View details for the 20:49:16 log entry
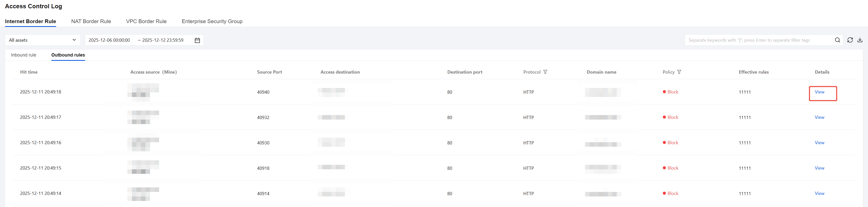Image resolution: width=868 pixels, height=207 pixels. point(819,143)
